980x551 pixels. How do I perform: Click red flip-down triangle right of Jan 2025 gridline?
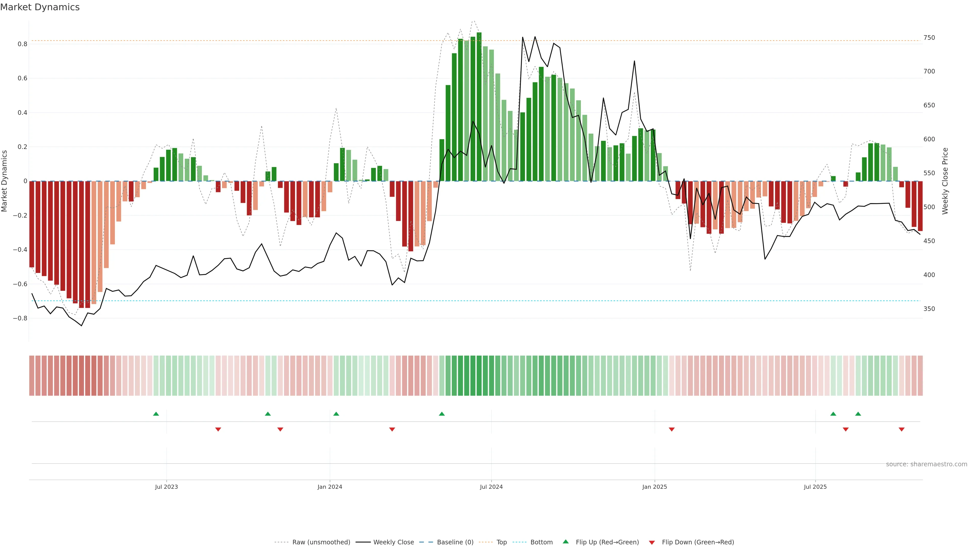[x=671, y=429]
